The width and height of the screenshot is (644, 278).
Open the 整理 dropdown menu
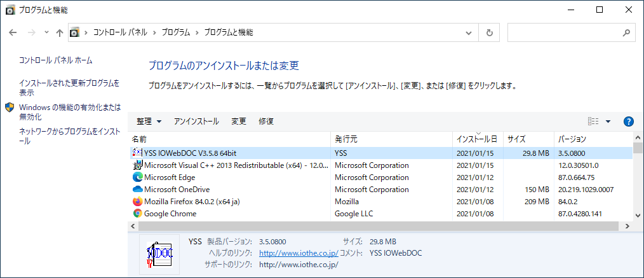click(149, 122)
